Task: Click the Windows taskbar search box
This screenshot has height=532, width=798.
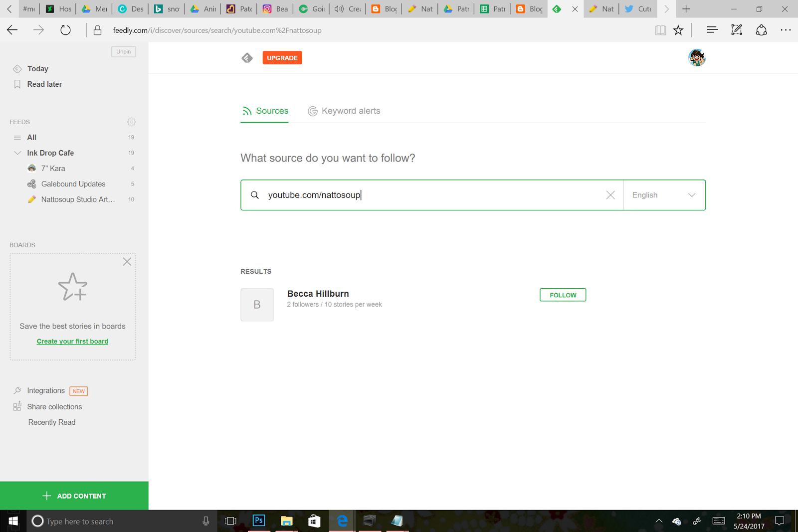Action: (x=121, y=521)
